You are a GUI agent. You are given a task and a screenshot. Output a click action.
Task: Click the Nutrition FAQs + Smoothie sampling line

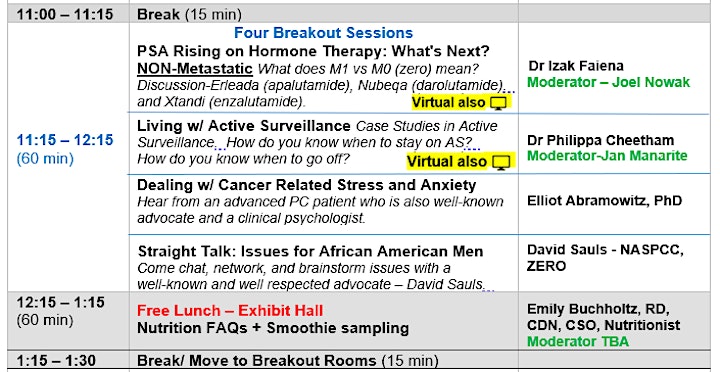273,328
